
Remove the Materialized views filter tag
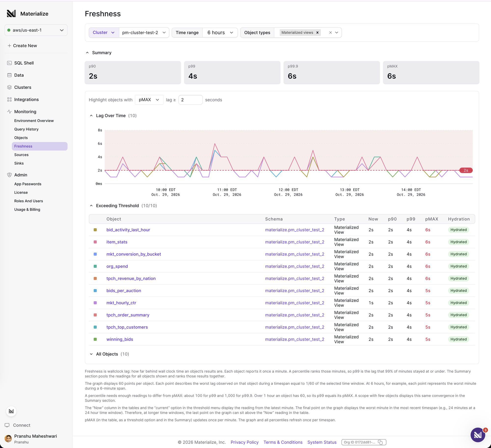coord(317,32)
